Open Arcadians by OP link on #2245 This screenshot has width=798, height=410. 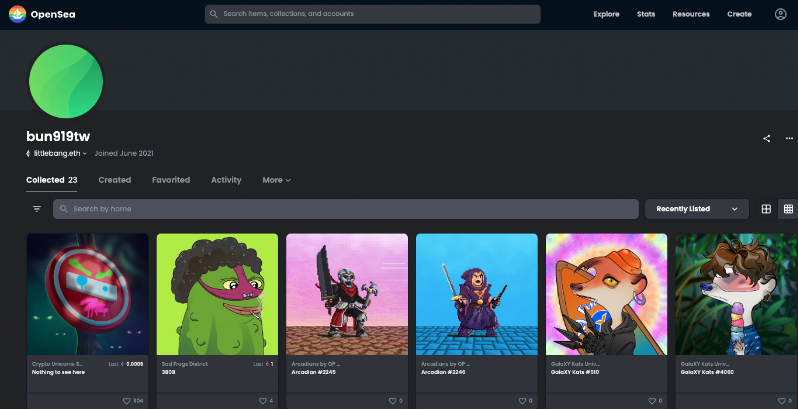316,364
